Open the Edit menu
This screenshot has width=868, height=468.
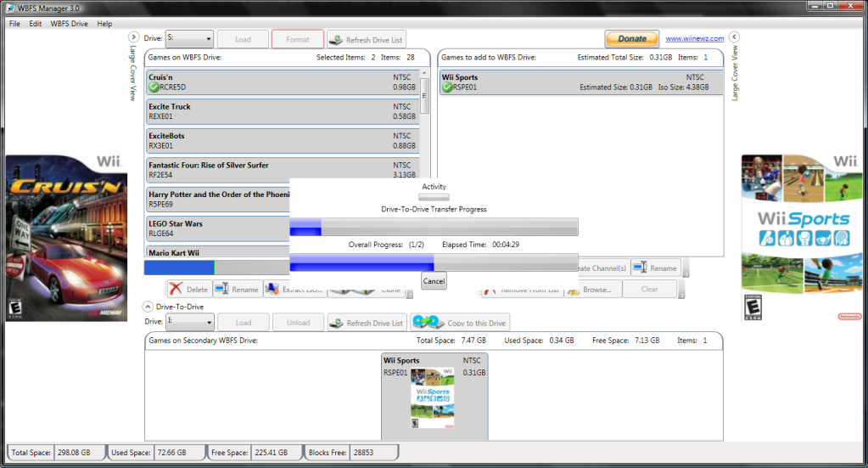[35, 24]
